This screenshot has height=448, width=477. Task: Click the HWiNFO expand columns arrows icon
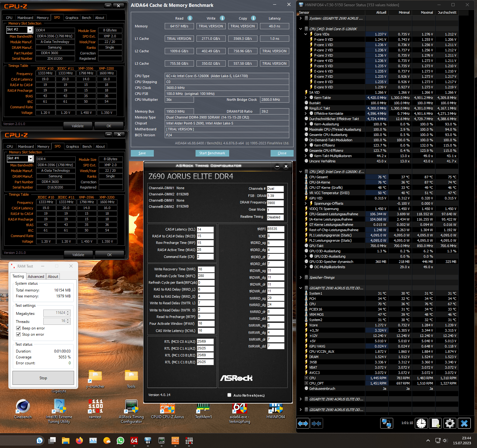coord(303,423)
